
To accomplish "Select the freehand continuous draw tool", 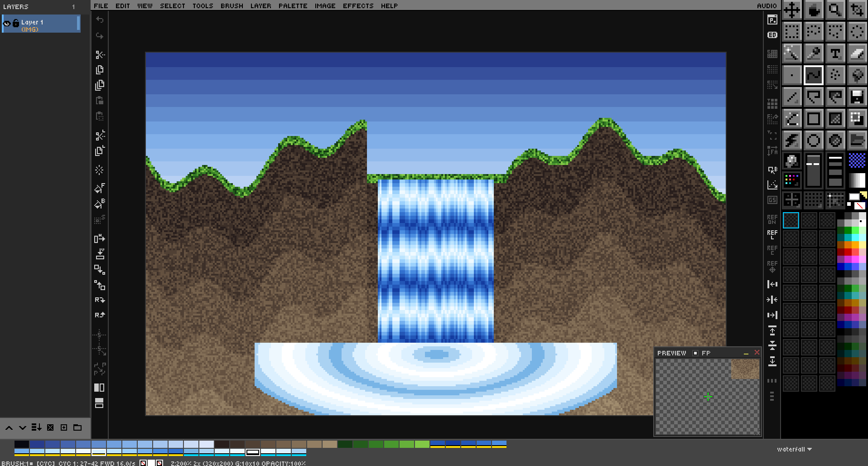I will tap(813, 75).
